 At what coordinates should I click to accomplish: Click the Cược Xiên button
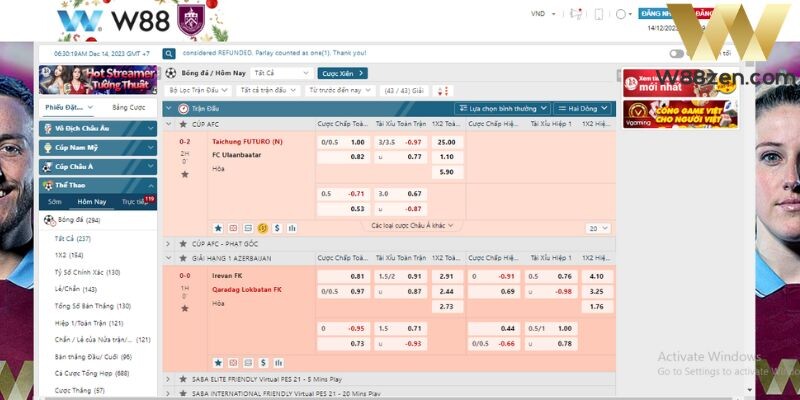[342, 73]
